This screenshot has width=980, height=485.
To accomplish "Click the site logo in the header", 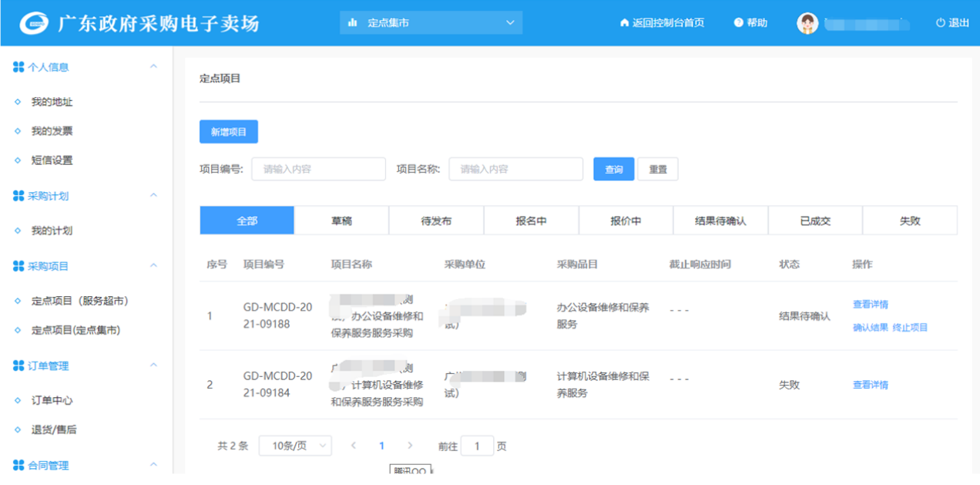I will coord(34,23).
